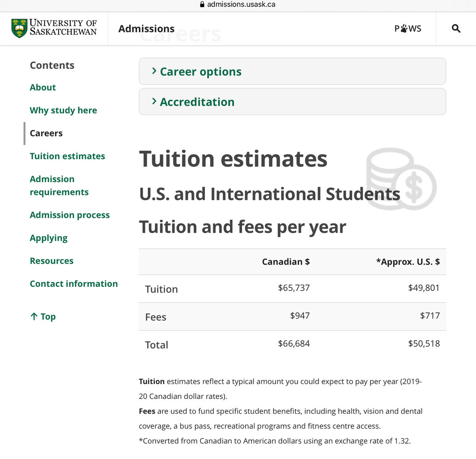This screenshot has width=476, height=459.
Task: Click the chevron next to Accreditation
Action: (x=154, y=101)
